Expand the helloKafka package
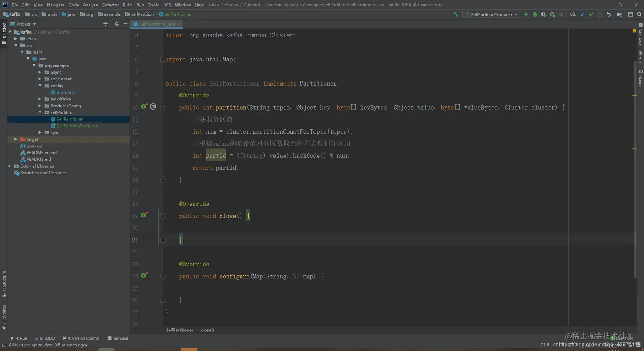 (40, 99)
